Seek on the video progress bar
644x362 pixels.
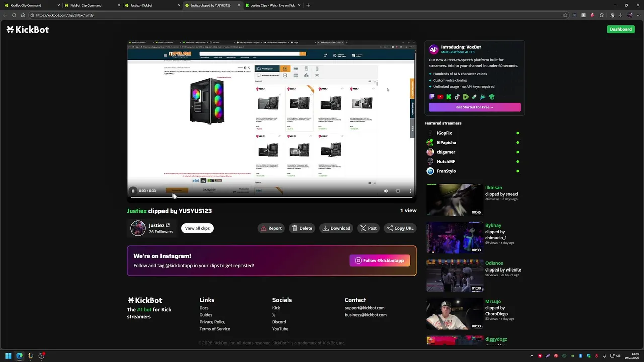pos(272,197)
